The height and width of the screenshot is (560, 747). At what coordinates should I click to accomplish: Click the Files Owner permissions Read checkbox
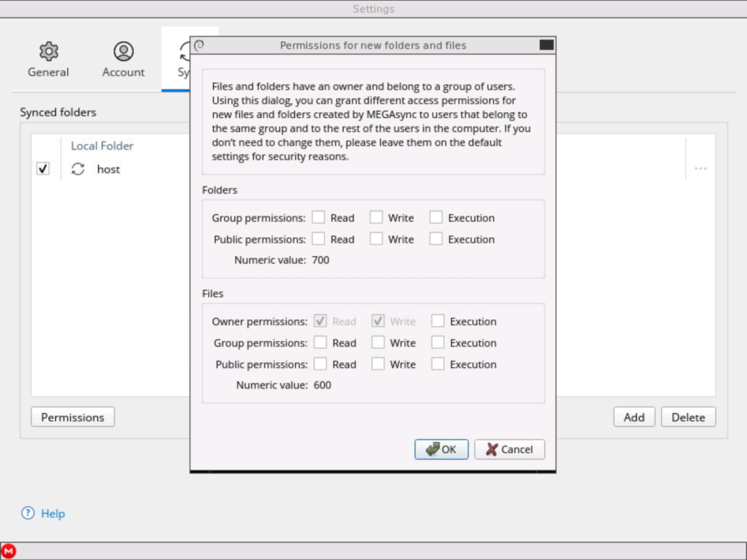tap(320, 321)
